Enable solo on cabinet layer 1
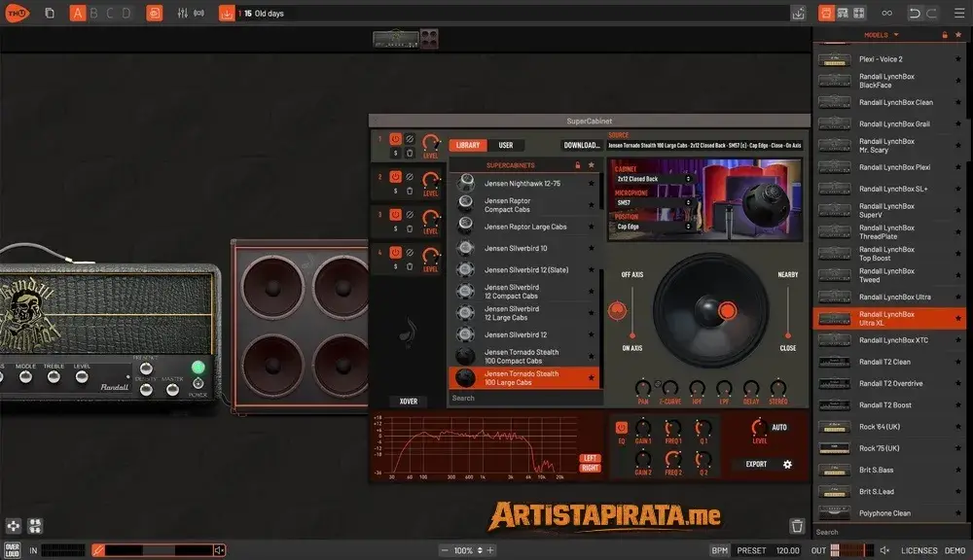 pyautogui.click(x=396, y=153)
